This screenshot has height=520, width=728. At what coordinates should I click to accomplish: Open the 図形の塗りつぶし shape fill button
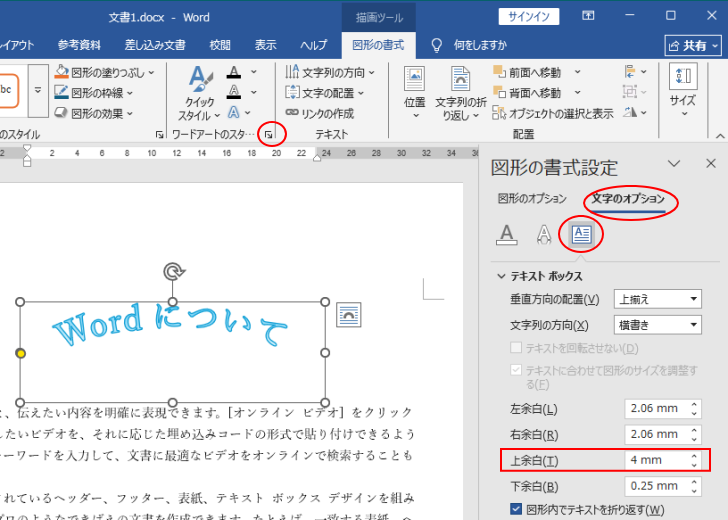104,72
